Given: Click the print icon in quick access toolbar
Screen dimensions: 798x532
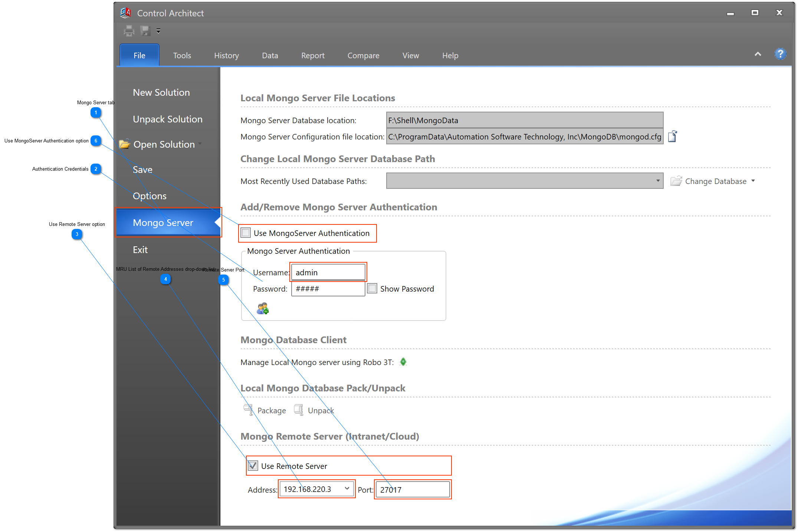Looking at the screenshot, I should click(129, 30).
